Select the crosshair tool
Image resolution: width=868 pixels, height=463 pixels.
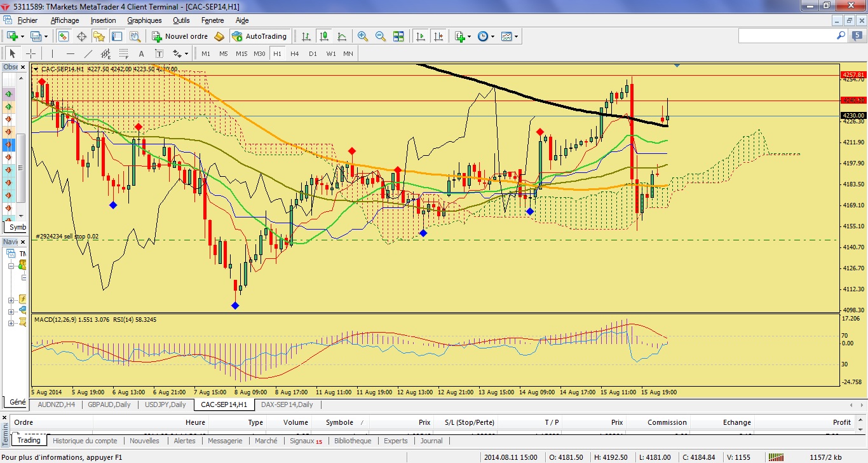tap(30, 53)
